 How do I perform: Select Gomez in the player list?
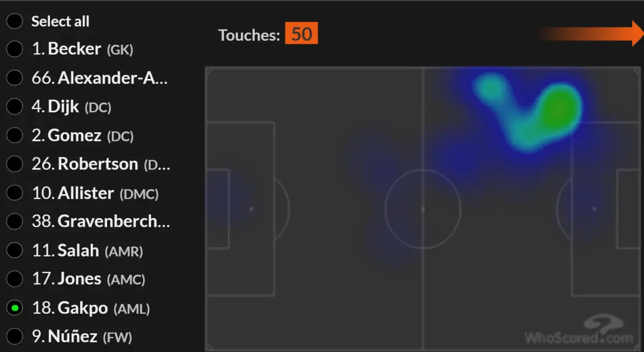pos(14,135)
